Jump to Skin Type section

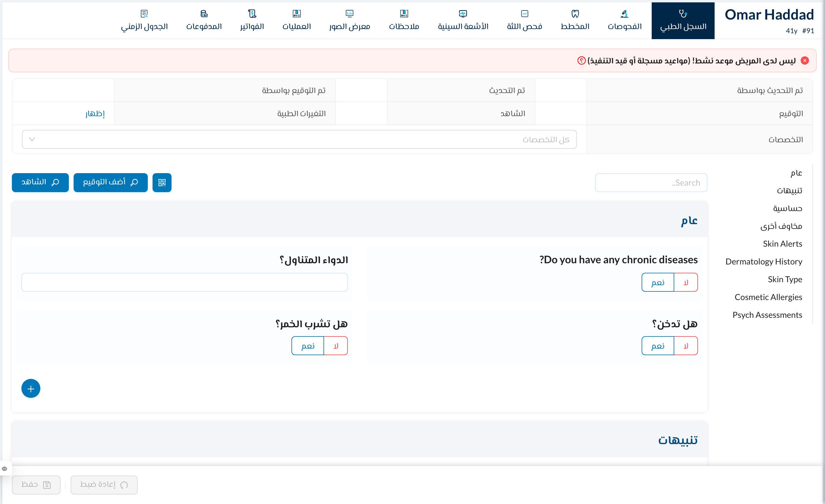785,279
